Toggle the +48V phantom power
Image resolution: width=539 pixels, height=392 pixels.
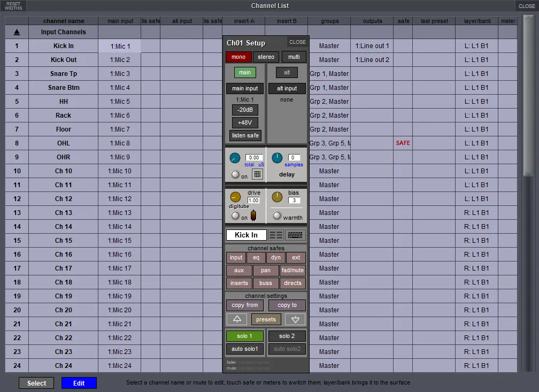click(245, 122)
